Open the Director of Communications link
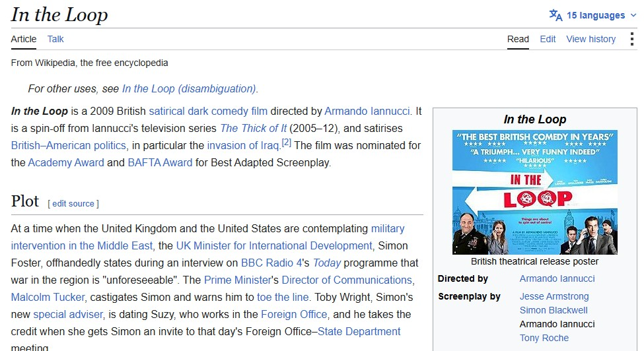Screen dimensions: 644x351 347,280
